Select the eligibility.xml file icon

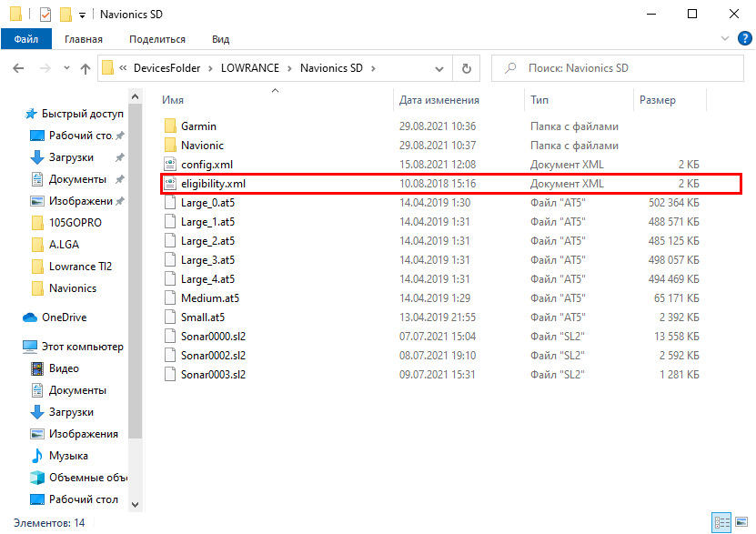pos(170,184)
